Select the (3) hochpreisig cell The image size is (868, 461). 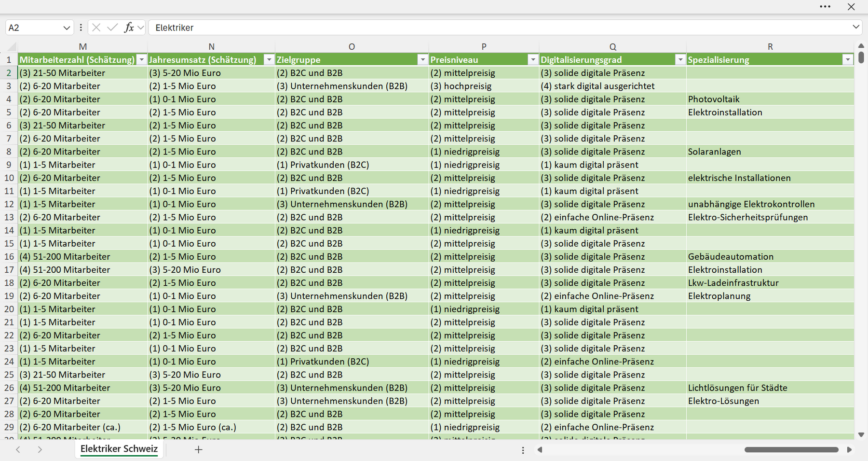click(x=484, y=86)
